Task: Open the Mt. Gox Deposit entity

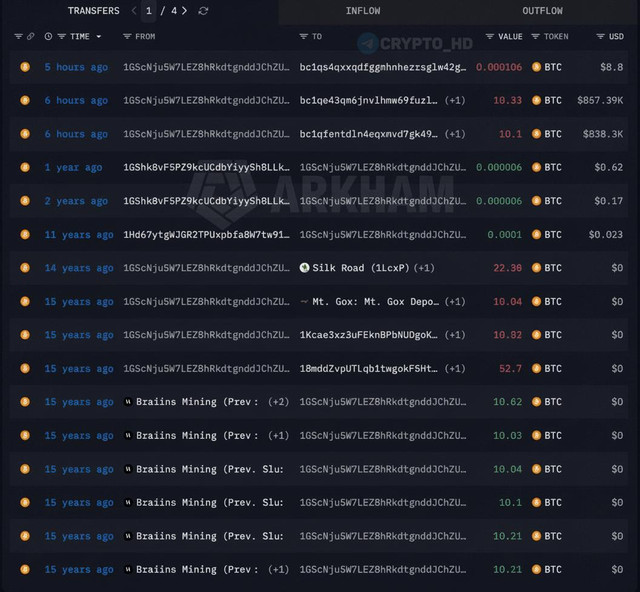Action: [376, 302]
